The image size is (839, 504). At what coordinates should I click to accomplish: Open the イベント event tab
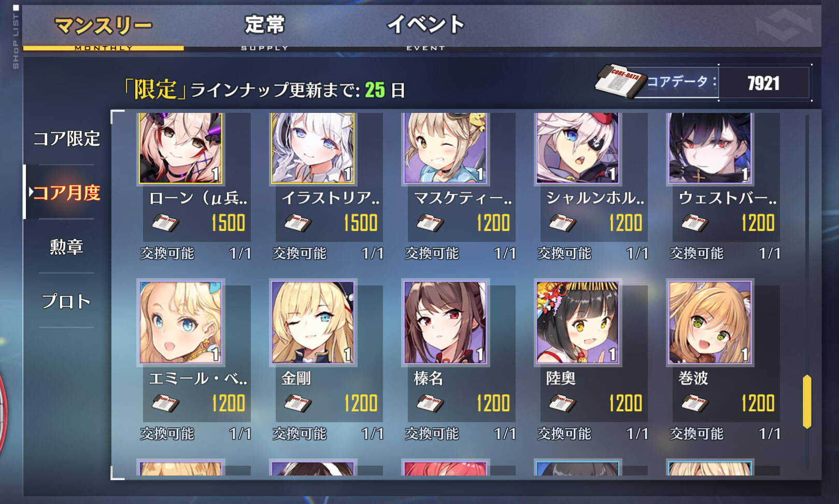click(x=425, y=26)
